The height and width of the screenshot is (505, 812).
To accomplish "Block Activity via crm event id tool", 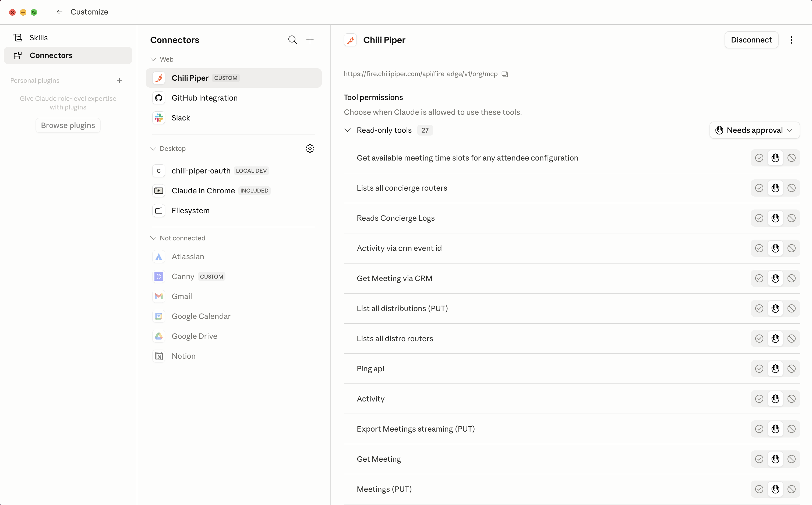I will [x=791, y=248].
